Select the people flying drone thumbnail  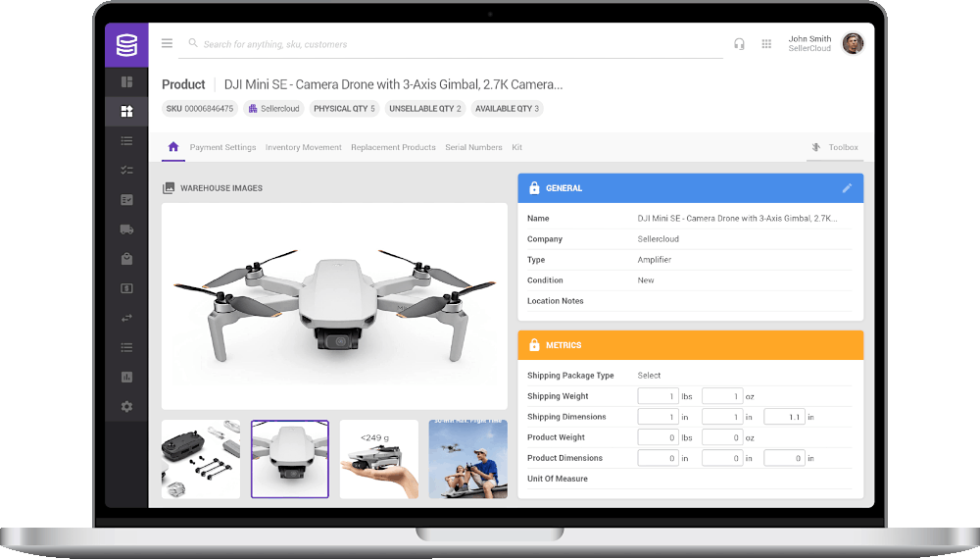pyautogui.click(x=468, y=459)
